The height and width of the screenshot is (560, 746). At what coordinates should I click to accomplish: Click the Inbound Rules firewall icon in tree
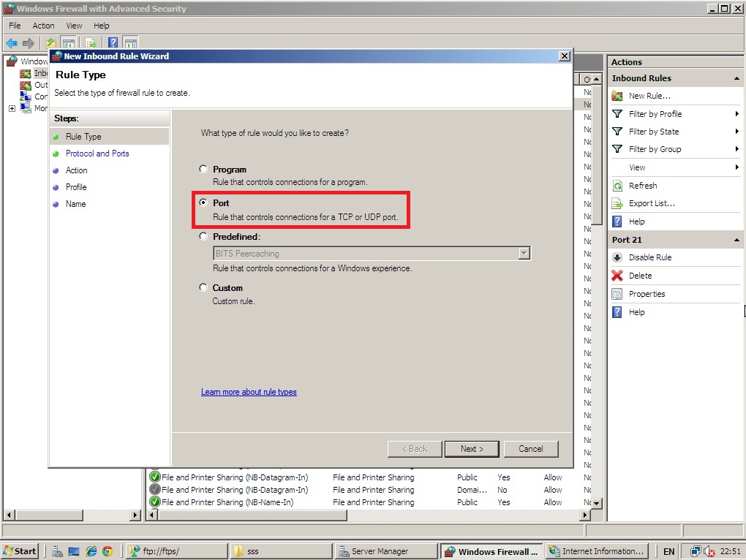point(25,73)
